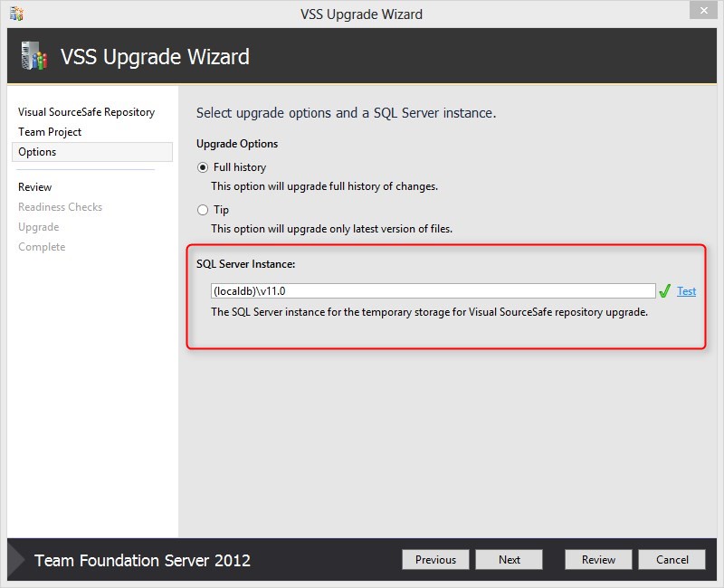Select the Options step in sidebar
724x588 pixels.
point(92,152)
